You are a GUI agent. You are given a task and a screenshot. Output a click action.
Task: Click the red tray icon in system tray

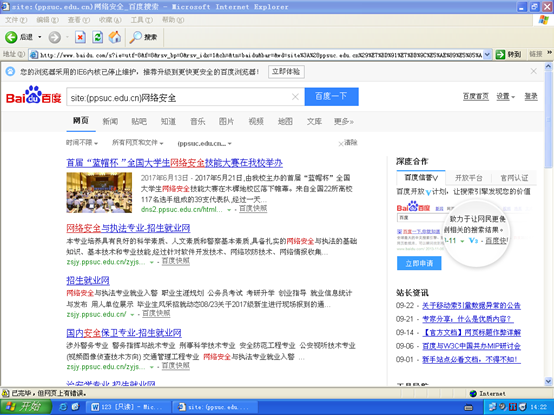[513, 407]
